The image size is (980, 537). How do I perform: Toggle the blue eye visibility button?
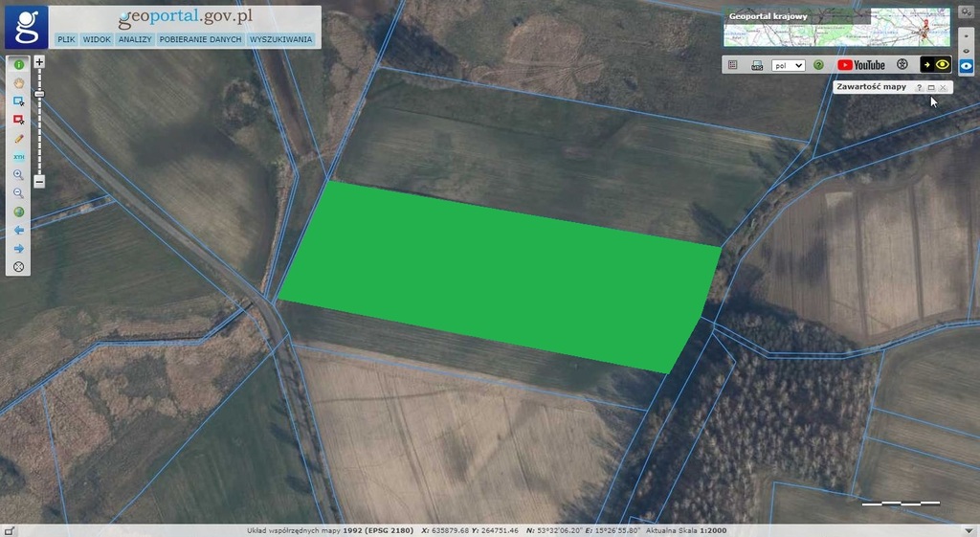pos(967,67)
